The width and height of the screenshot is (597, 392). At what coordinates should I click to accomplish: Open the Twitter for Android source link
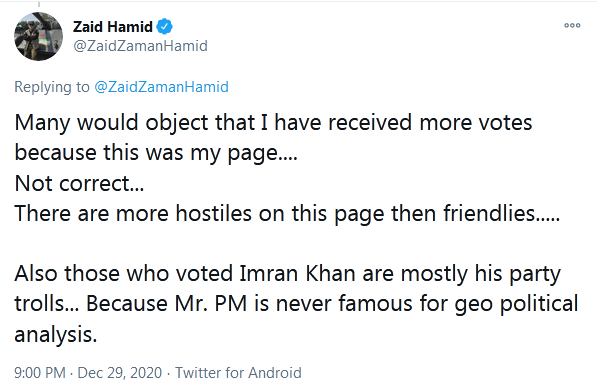[x=238, y=373]
